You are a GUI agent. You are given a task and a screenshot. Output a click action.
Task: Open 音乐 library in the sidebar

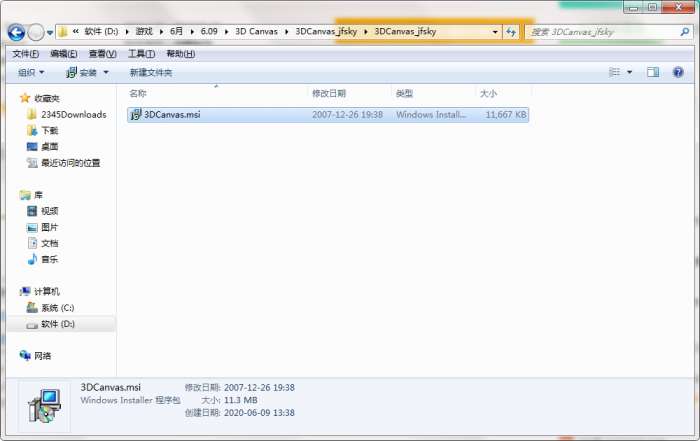pos(50,259)
